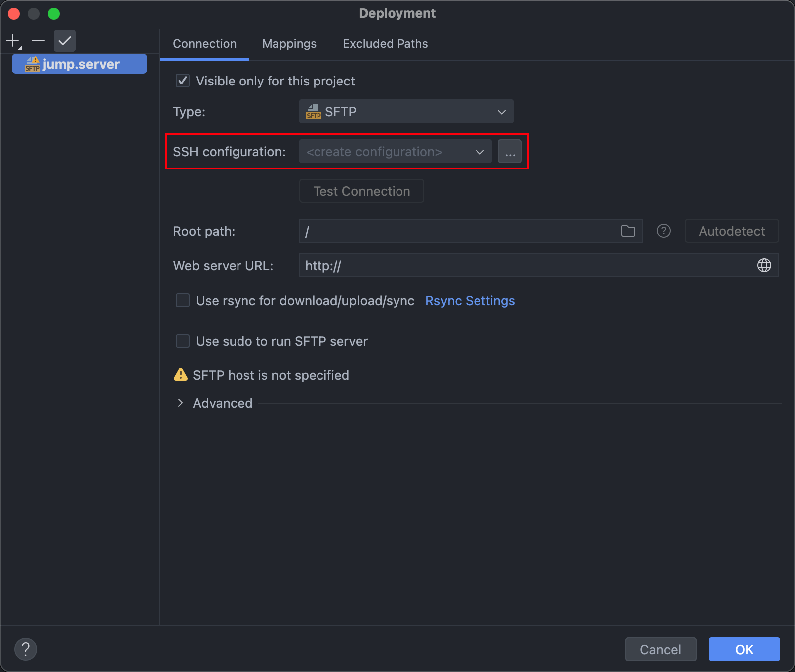
Task: Add a new deployment server
Action: tap(13, 41)
